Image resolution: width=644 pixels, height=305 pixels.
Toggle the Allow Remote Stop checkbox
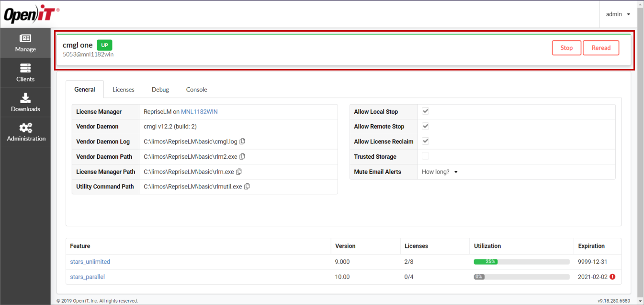425,126
